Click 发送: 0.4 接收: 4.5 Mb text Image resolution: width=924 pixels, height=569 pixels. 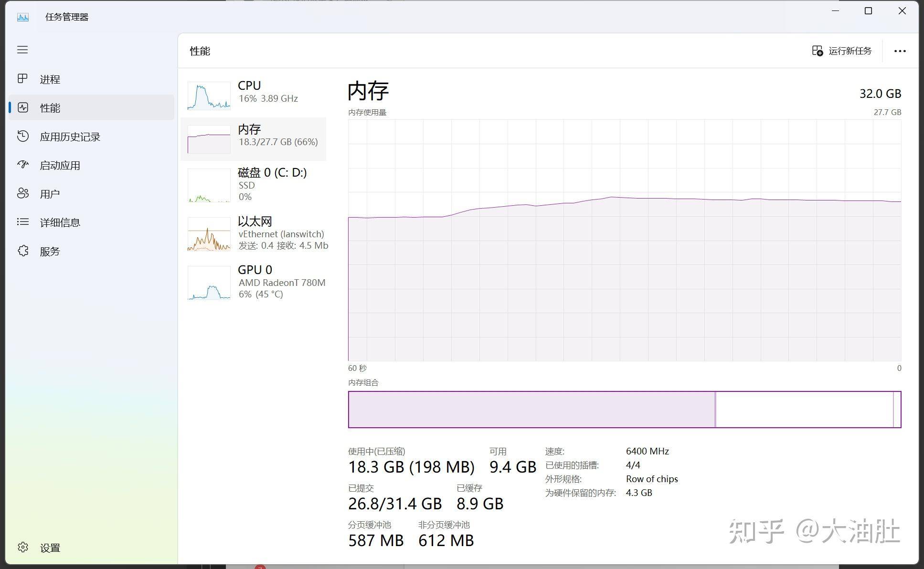pos(284,245)
